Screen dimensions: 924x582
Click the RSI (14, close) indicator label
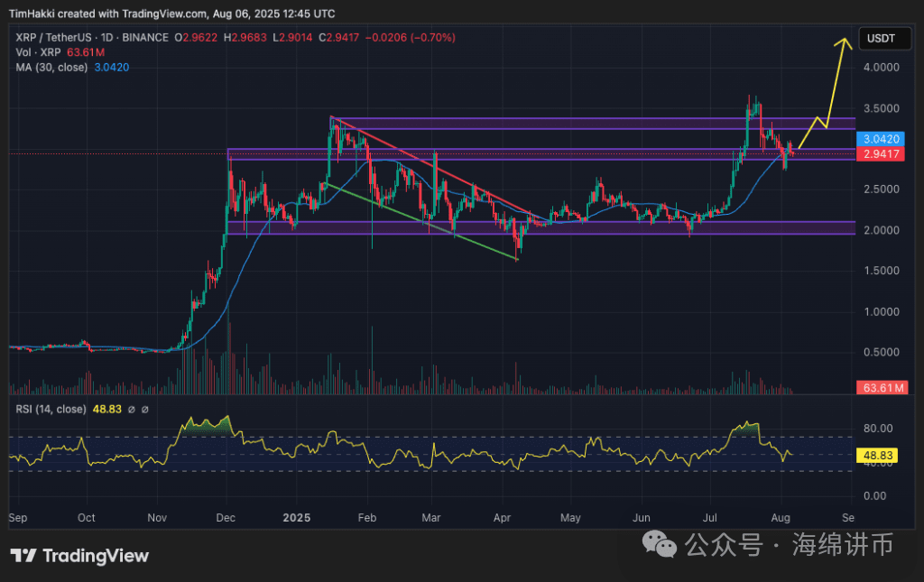click(x=51, y=409)
